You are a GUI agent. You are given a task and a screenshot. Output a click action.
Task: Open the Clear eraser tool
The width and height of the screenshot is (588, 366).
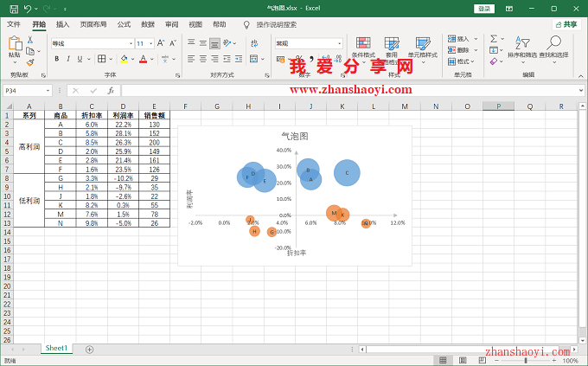point(494,61)
